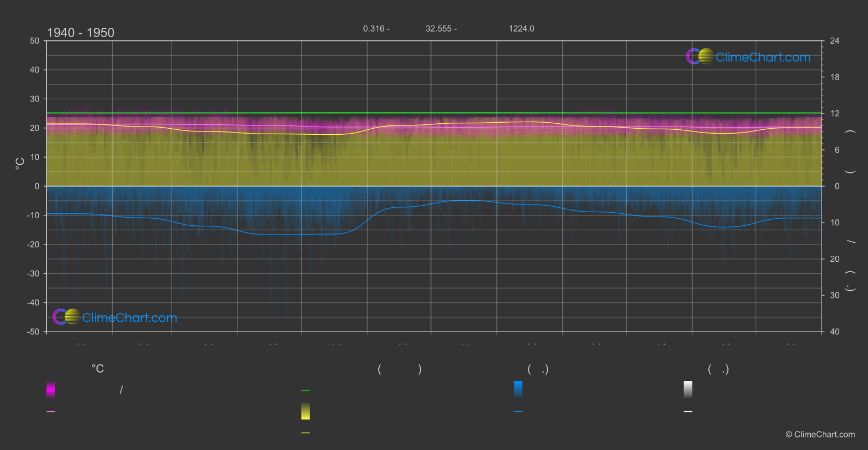This screenshot has width=868, height=450.
Task: Click the white gradient legend swatch
Action: (688, 389)
